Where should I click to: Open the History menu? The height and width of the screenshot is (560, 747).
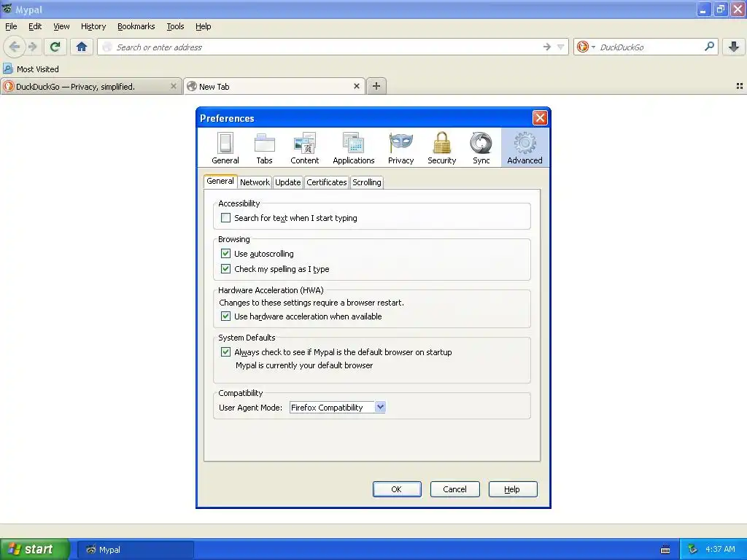click(x=93, y=26)
